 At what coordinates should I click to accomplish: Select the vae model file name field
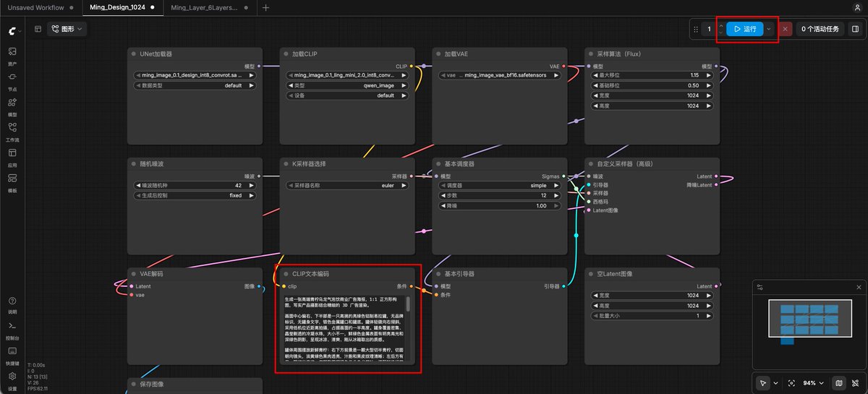[x=500, y=75]
